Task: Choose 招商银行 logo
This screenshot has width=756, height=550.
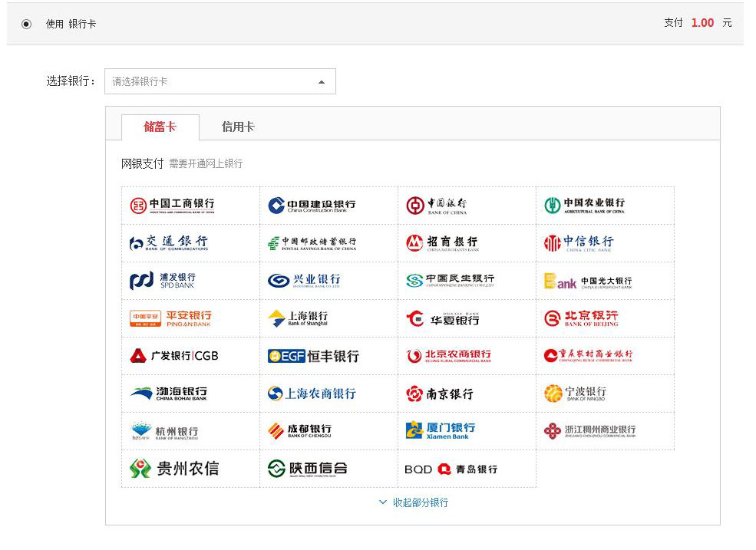Action: point(442,243)
